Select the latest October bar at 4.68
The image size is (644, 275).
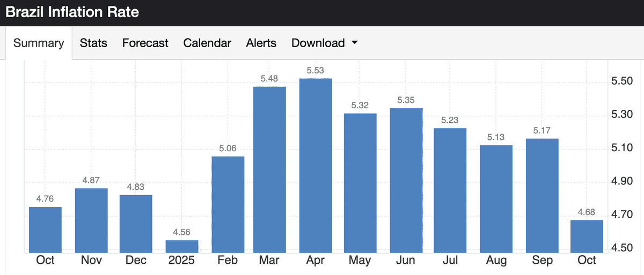587,236
